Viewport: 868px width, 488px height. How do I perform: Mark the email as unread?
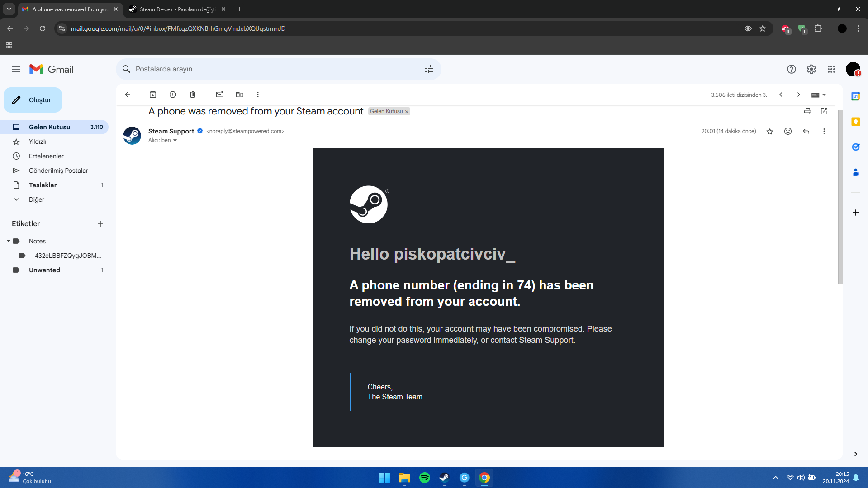(x=220, y=95)
